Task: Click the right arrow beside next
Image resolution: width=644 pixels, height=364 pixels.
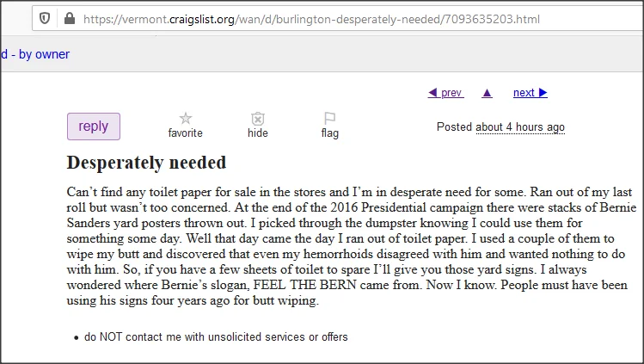Action: [543, 93]
